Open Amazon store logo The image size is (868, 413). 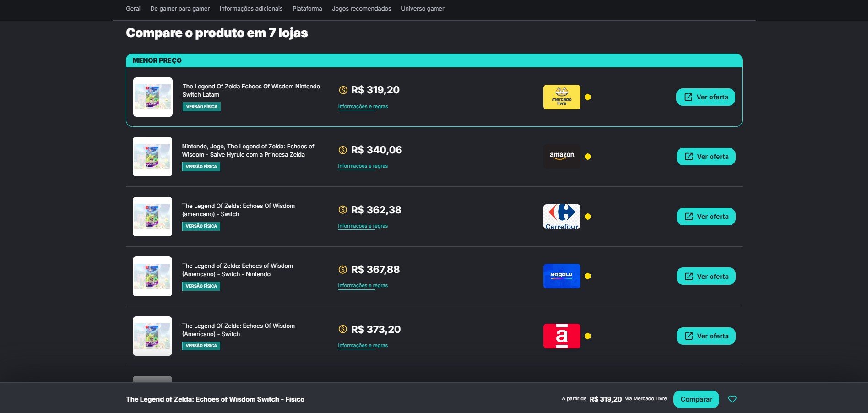tap(562, 157)
